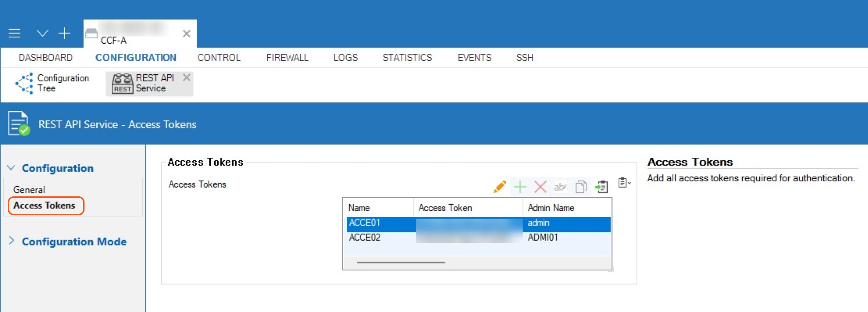Close the REST API Service tab
868x312 pixels.
click(187, 77)
